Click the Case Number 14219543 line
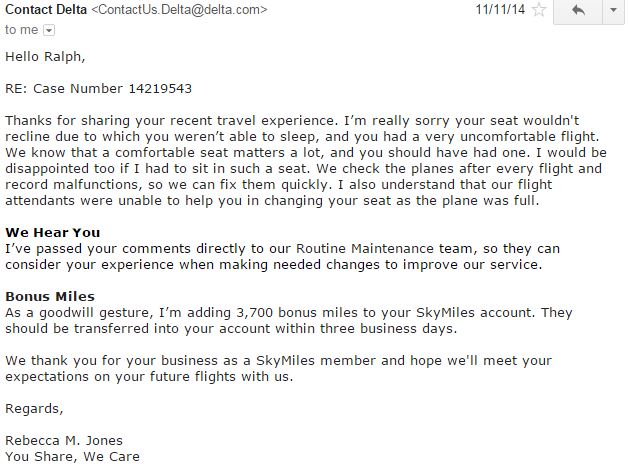This screenshot has width=629, height=466. point(98,89)
